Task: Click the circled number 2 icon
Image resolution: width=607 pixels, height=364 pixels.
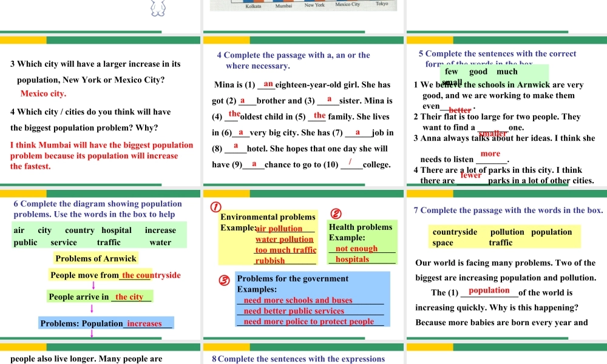Action: click(x=334, y=214)
